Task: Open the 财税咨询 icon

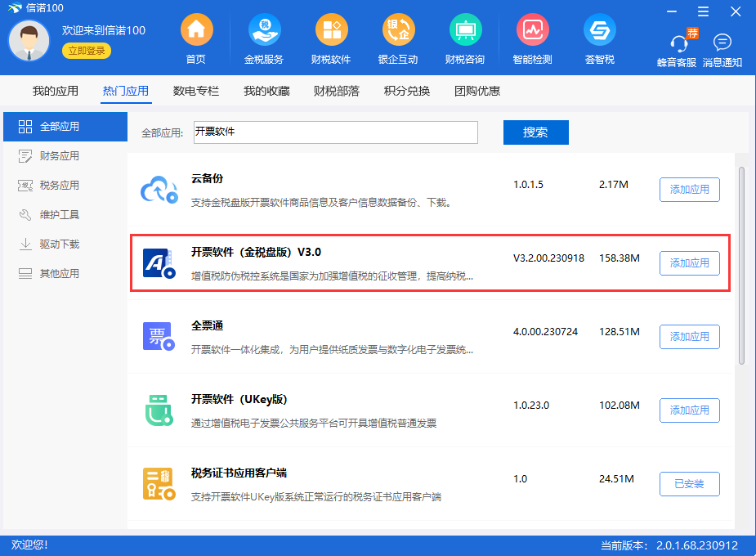Action: point(465,30)
